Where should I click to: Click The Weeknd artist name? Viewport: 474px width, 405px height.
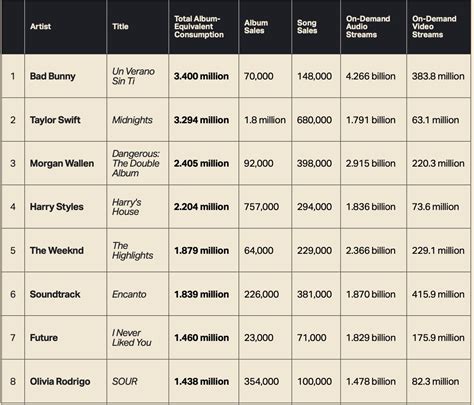click(x=57, y=251)
